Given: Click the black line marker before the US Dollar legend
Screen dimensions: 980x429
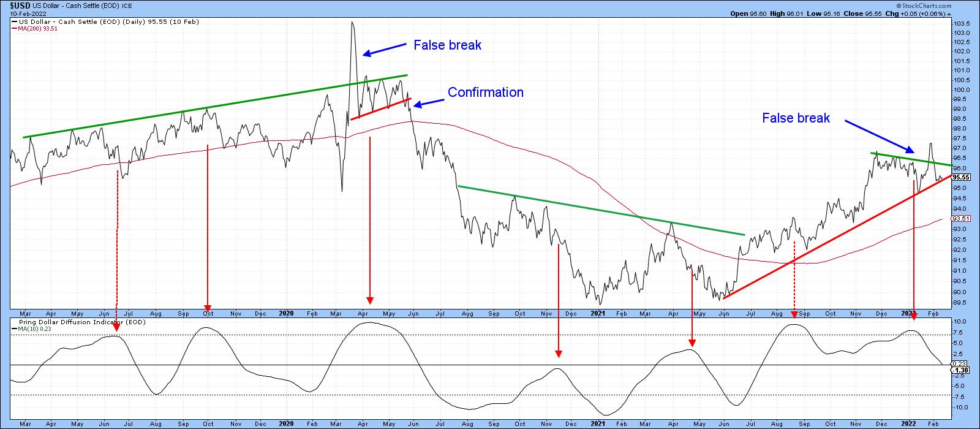Looking at the screenshot, I should coord(14,22).
